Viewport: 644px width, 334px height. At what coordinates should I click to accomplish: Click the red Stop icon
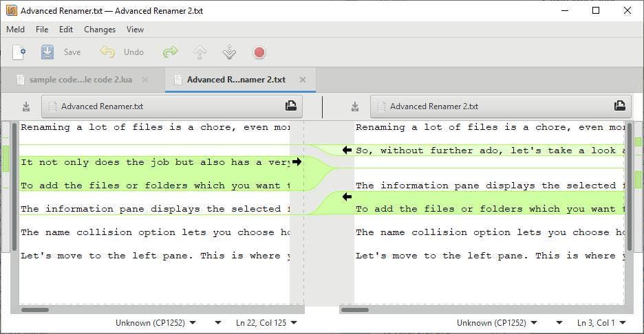click(259, 52)
